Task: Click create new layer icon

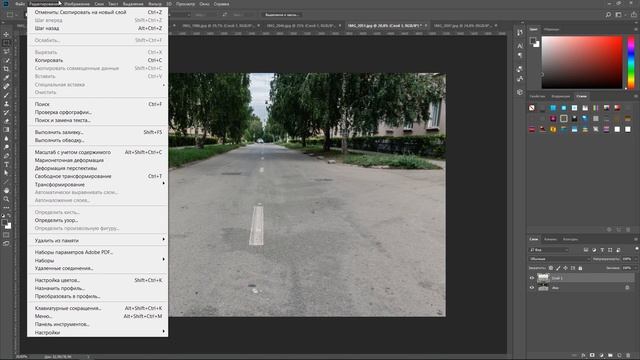Action: tap(619, 356)
